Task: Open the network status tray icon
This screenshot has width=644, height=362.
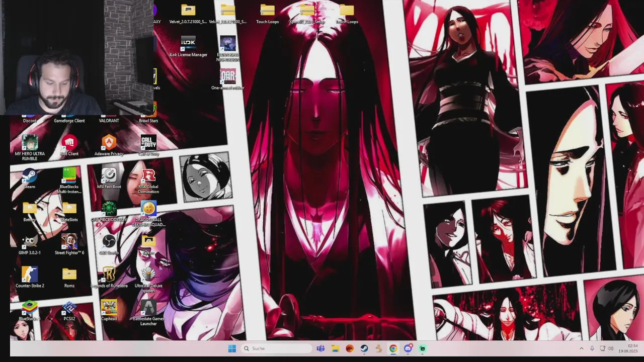Action: (x=603, y=348)
